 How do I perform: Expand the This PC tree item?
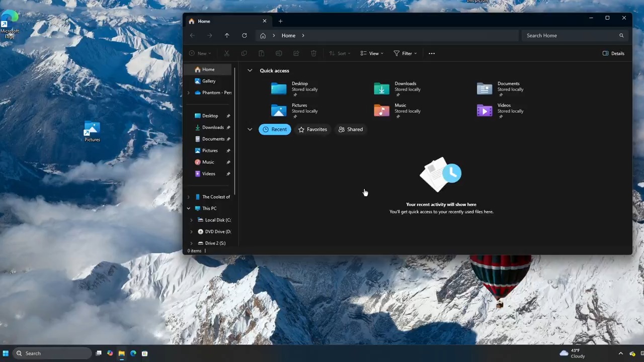tap(188, 208)
